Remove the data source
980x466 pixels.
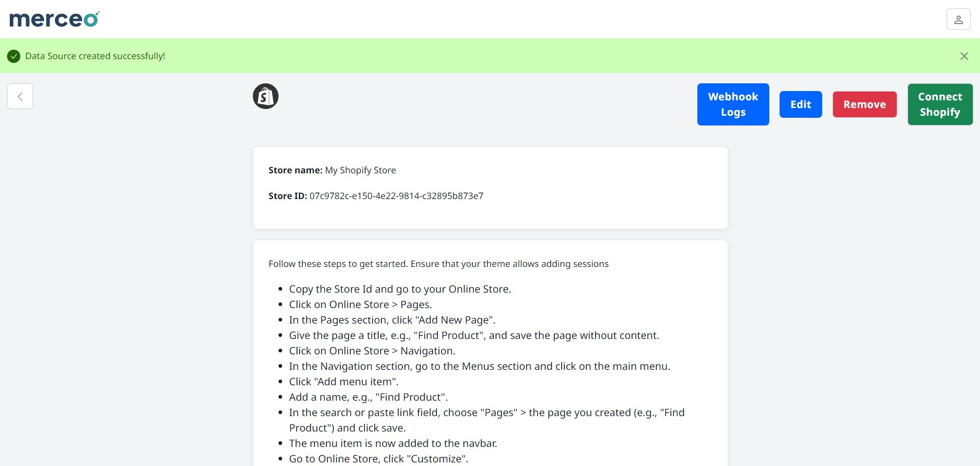click(864, 104)
